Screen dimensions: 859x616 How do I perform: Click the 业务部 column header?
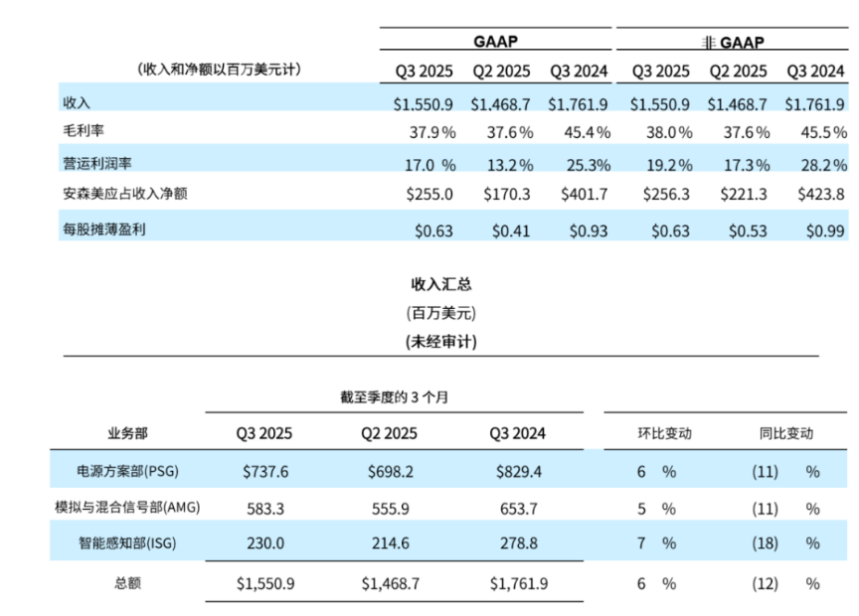[127, 433]
